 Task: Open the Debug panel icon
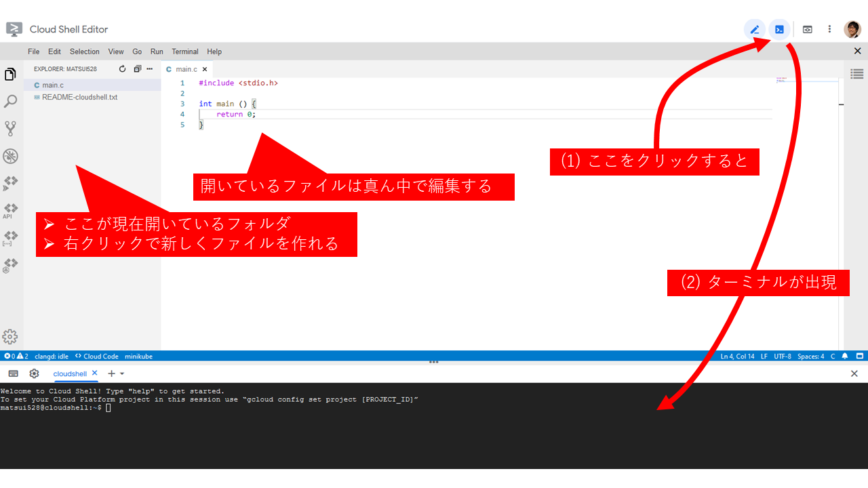click(x=10, y=157)
